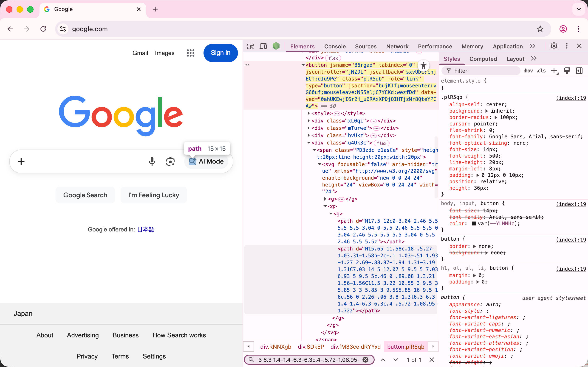Click the bookmark star in address bar

(540, 29)
